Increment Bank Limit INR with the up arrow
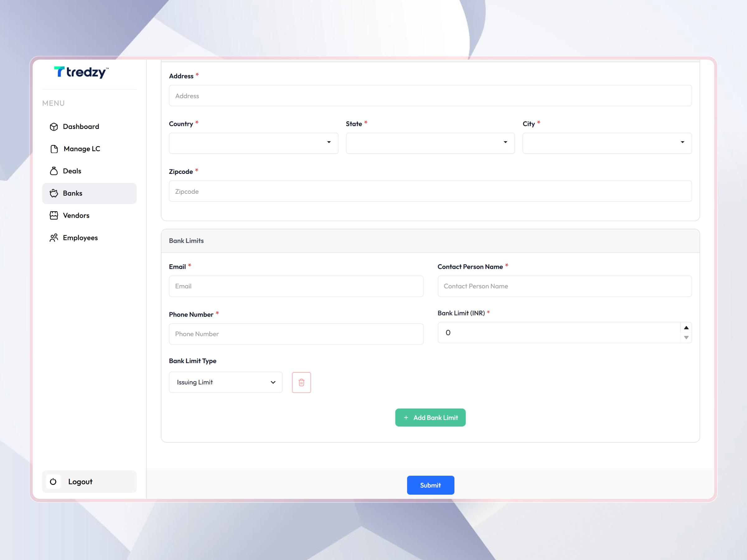This screenshot has height=560, width=747. [x=686, y=327]
